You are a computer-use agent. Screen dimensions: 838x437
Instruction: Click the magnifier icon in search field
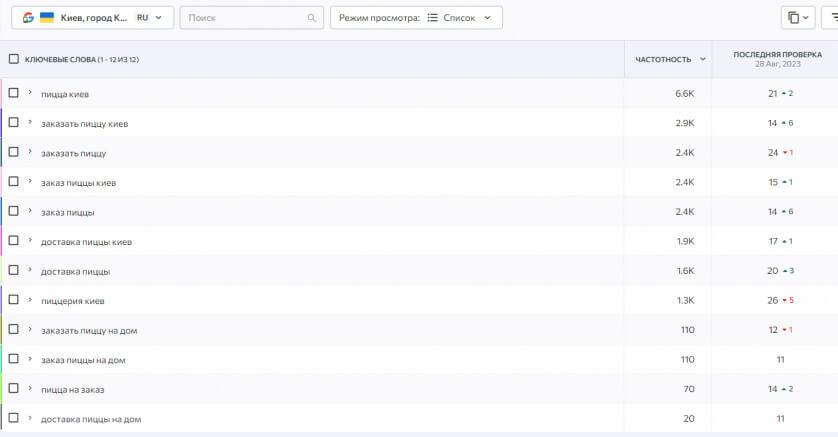click(312, 18)
